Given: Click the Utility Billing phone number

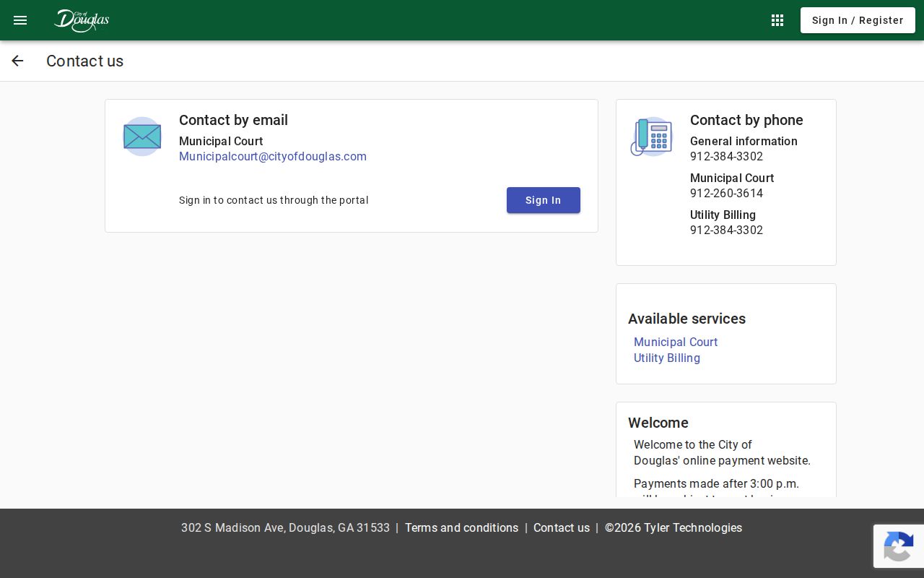Looking at the screenshot, I should 726,230.
